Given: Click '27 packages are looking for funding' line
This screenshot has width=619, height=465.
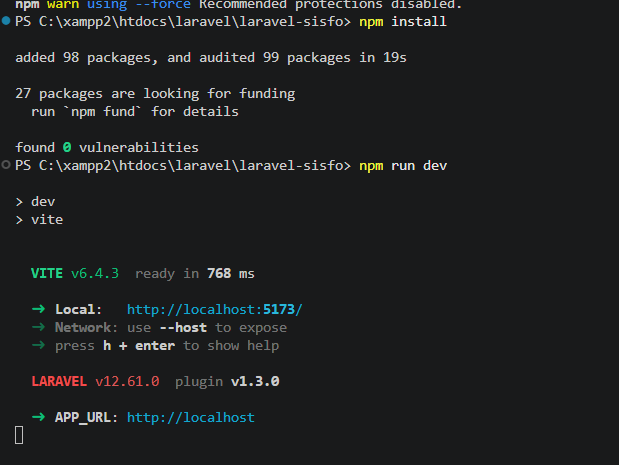Looking at the screenshot, I should [155, 94].
